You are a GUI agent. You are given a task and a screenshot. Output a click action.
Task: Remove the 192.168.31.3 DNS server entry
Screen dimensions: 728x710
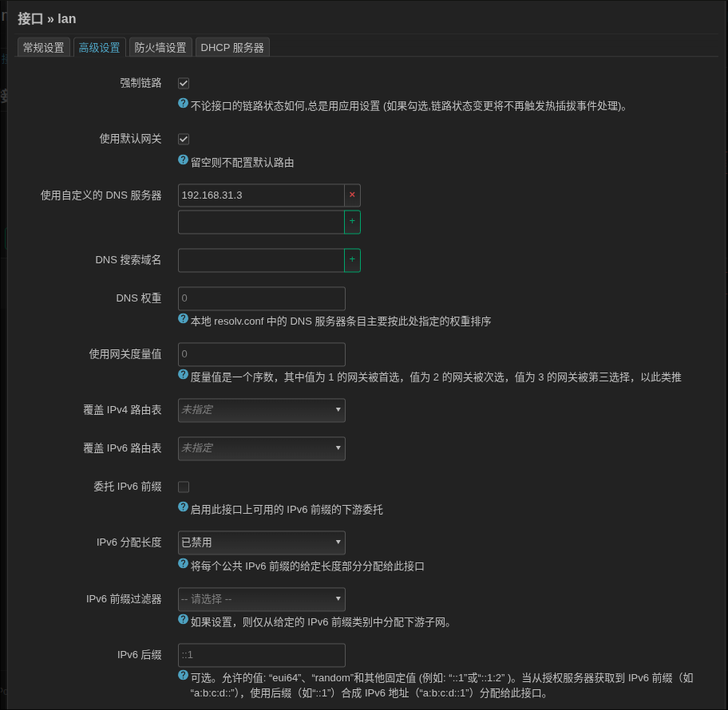352,195
